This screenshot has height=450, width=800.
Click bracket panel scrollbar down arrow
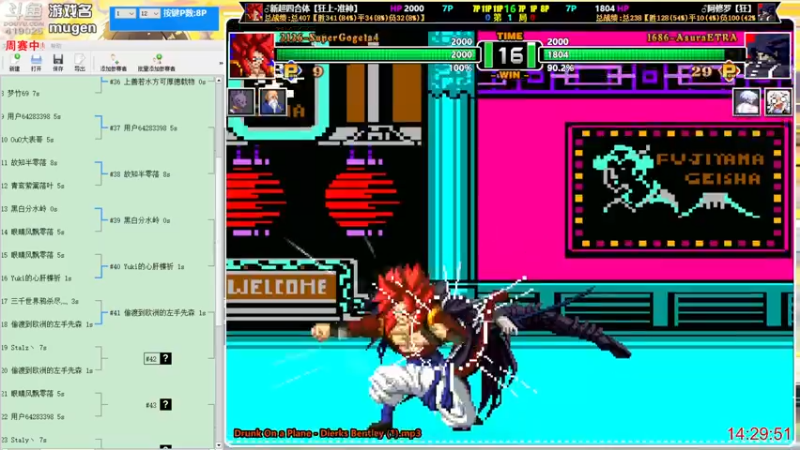point(219,445)
